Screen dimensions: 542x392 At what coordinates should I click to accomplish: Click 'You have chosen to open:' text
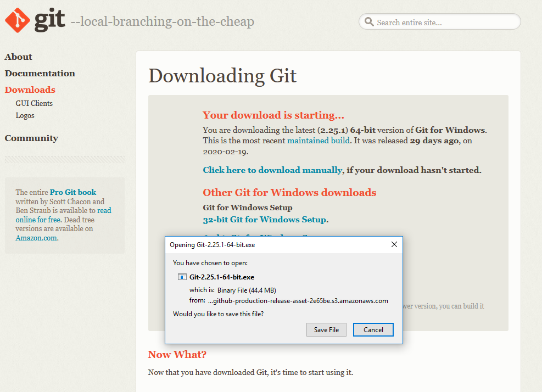[x=210, y=263]
